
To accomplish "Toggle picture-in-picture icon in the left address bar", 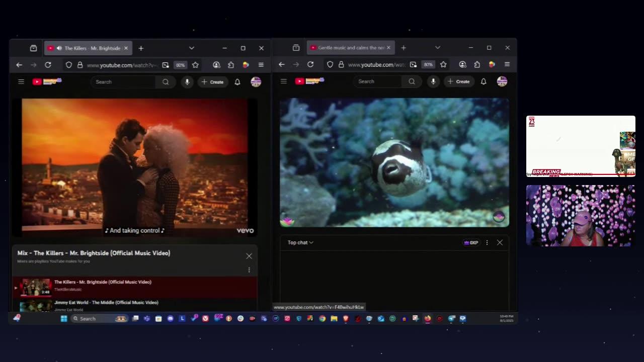I will 166,65.
